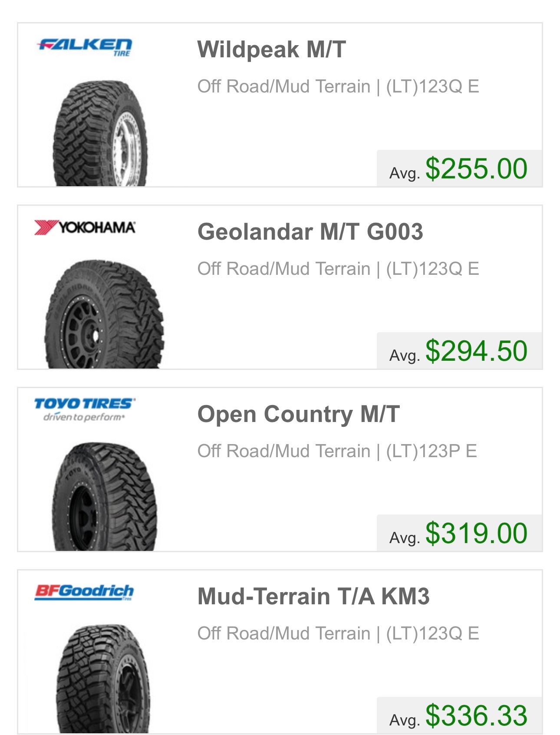560x735 pixels.
Task: Click the Open Country 123P E spec line
Action: (x=337, y=451)
